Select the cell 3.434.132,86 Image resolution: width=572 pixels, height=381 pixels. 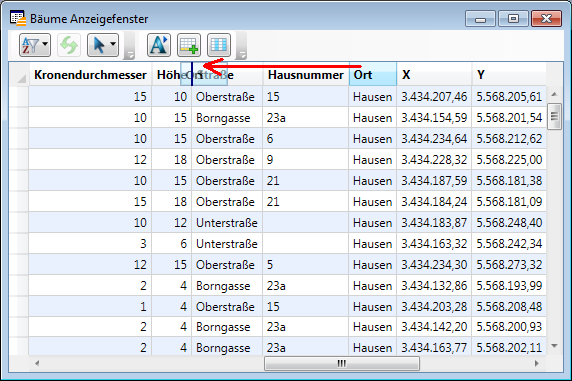tap(434, 285)
